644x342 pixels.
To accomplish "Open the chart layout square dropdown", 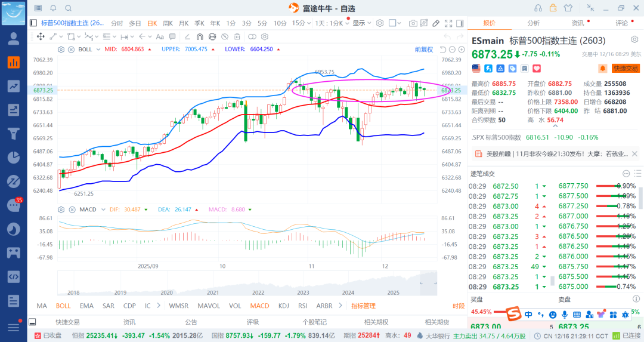I will [395, 23].
